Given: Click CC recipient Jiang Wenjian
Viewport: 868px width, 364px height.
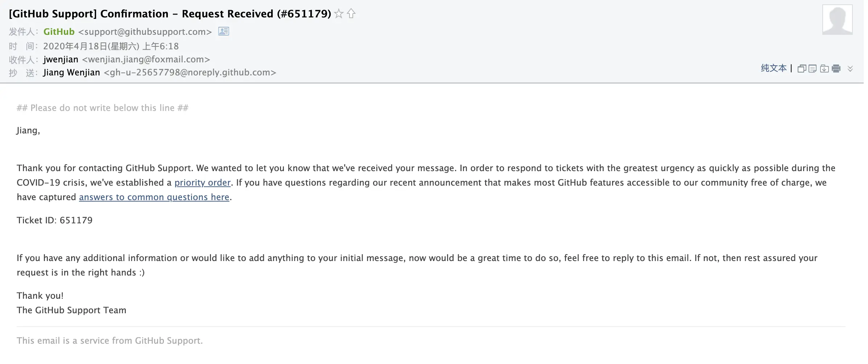Looking at the screenshot, I should [x=71, y=73].
